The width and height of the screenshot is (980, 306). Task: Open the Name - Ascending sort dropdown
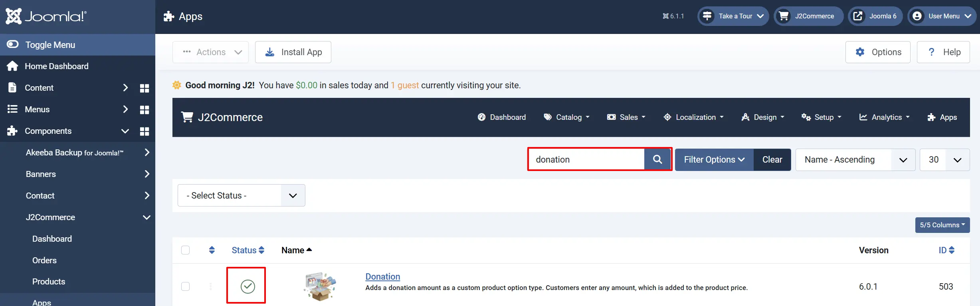pos(855,159)
